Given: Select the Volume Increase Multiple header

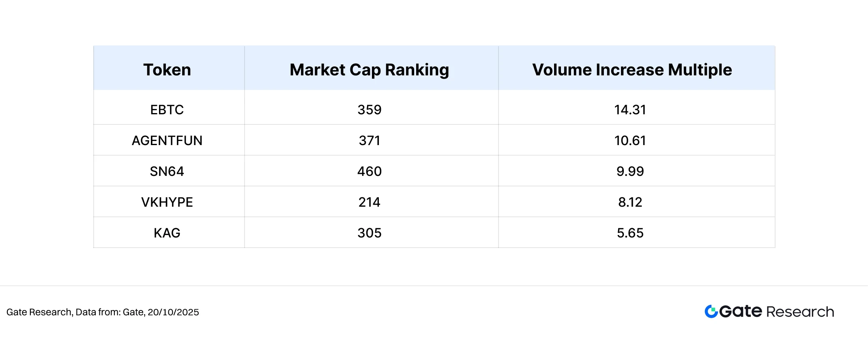Looking at the screenshot, I should point(632,70).
